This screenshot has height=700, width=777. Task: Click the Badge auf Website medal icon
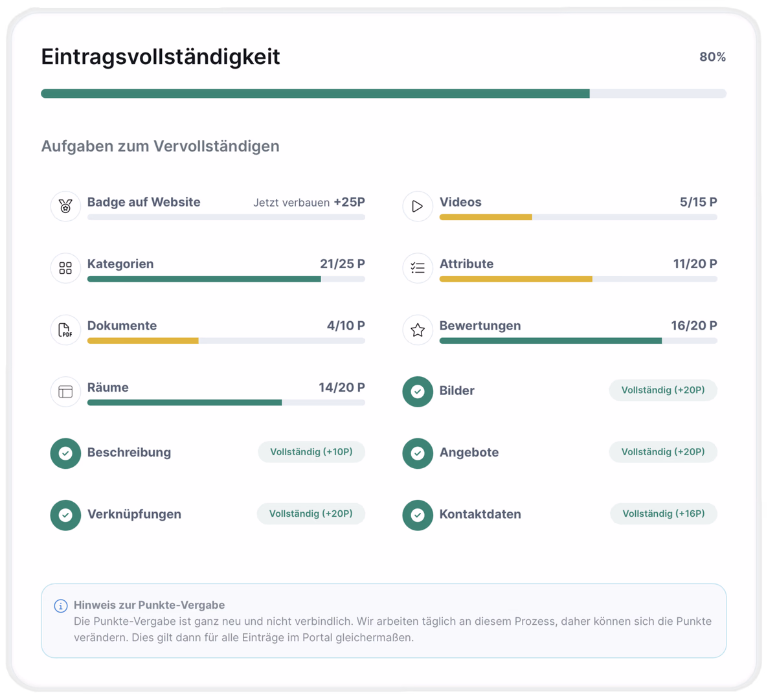coord(65,207)
